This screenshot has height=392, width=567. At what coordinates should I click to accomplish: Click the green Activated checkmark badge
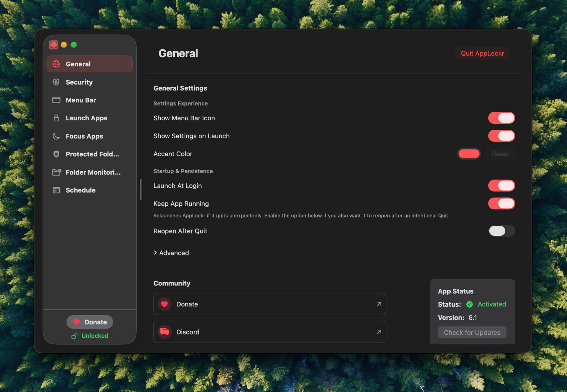470,304
